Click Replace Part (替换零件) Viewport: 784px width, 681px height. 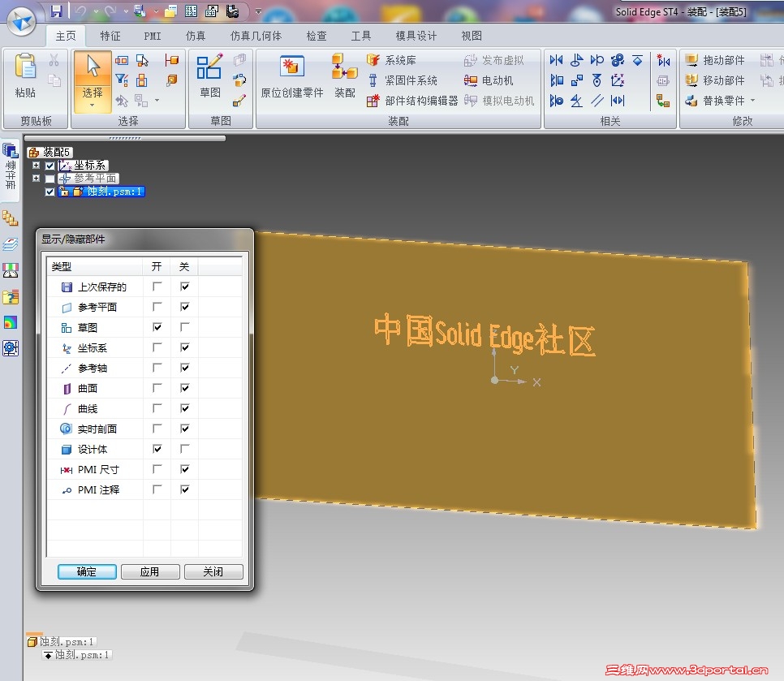pos(714,101)
